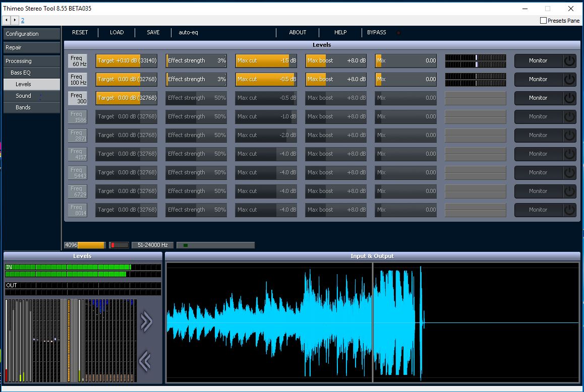Viewport: 584px width, 392px height.
Task: Click Monitor button for Freq 1586 band
Action: [x=538, y=116]
